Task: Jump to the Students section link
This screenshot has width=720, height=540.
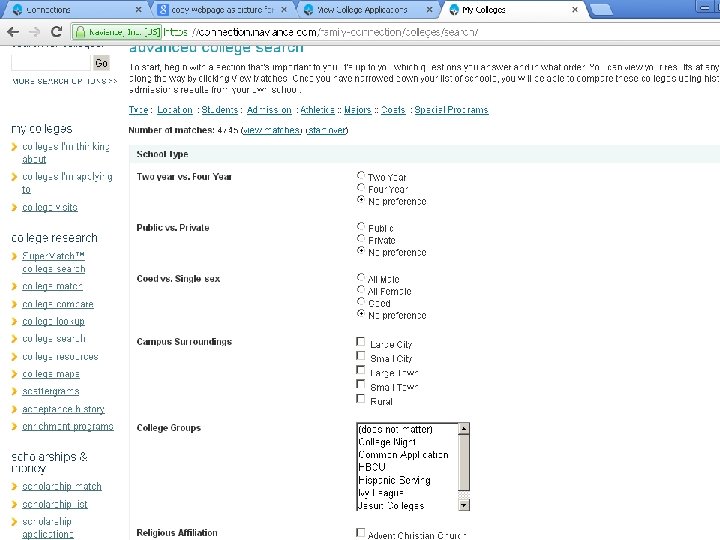Action: click(x=219, y=110)
